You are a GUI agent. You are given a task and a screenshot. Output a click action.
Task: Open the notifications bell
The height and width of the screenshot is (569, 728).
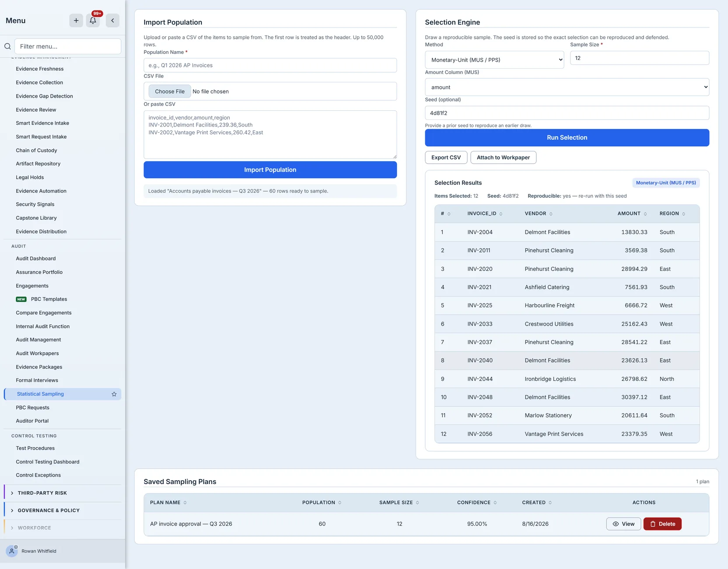[x=93, y=21]
